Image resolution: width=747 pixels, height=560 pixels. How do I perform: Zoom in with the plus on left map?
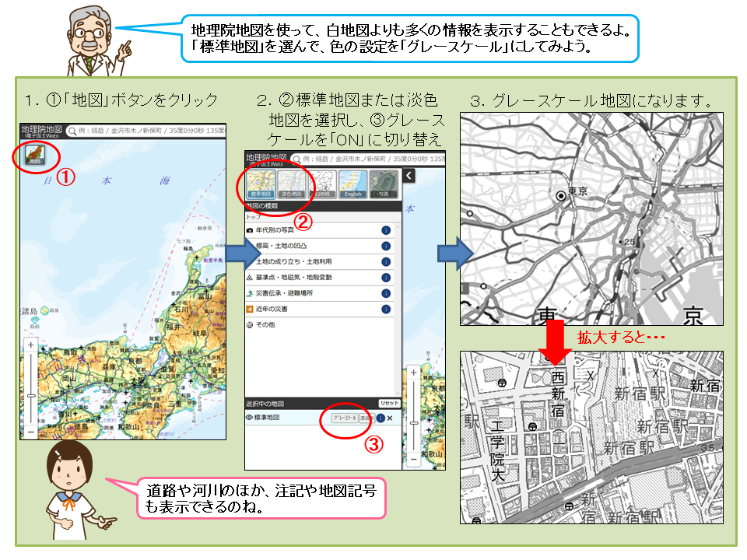[31, 345]
